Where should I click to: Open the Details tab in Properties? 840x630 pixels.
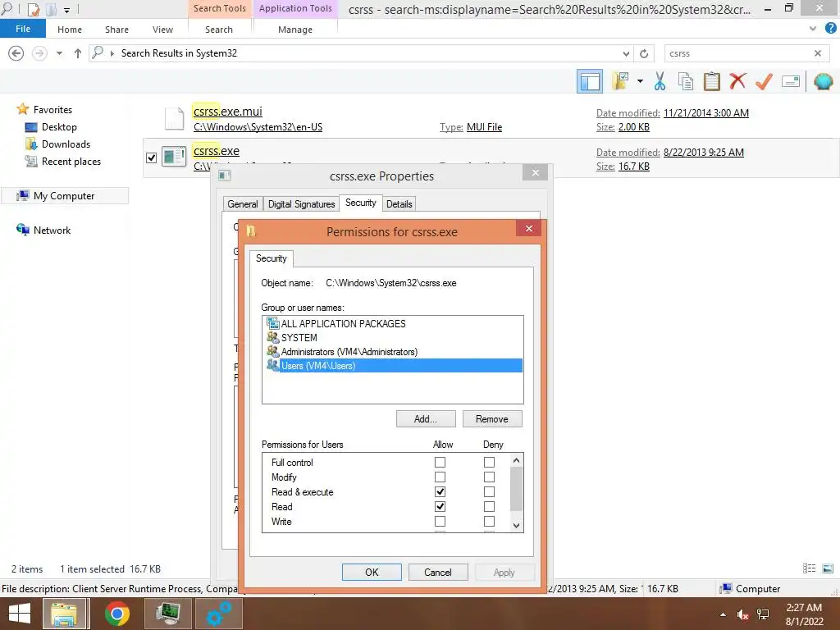point(399,203)
